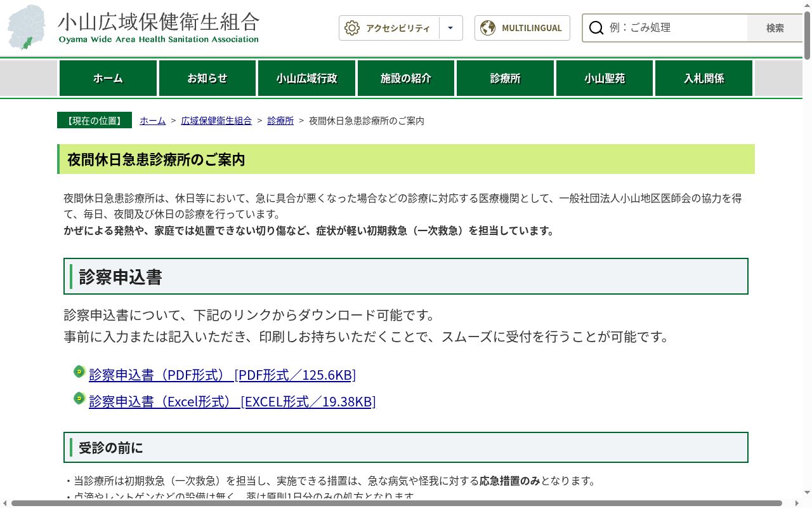Follow the 広域保健衛生組合 breadcrumb link
The width and height of the screenshot is (812, 508).
tap(216, 121)
